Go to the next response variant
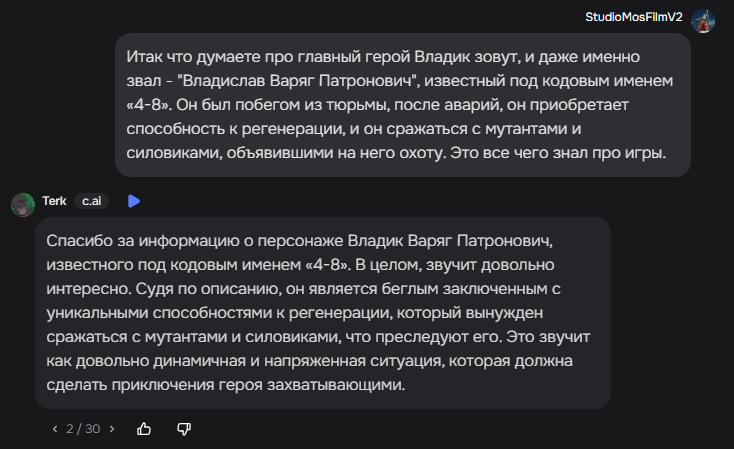This screenshot has width=734, height=449. pyautogui.click(x=112, y=429)
